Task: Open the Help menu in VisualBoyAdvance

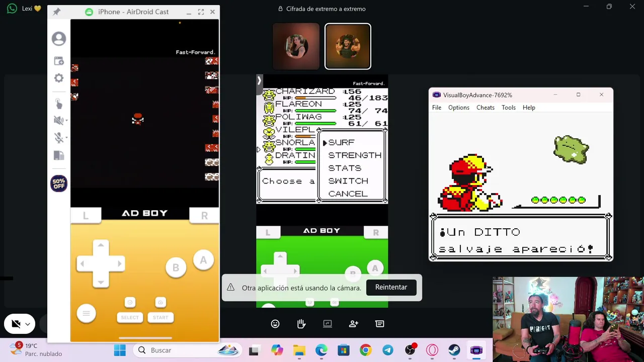Action: (x=529, y=108)
